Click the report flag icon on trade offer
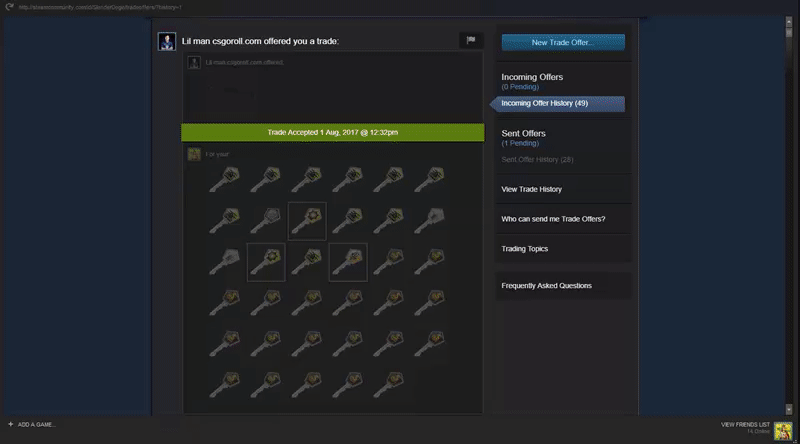800x444 pixels. [470, 40]
